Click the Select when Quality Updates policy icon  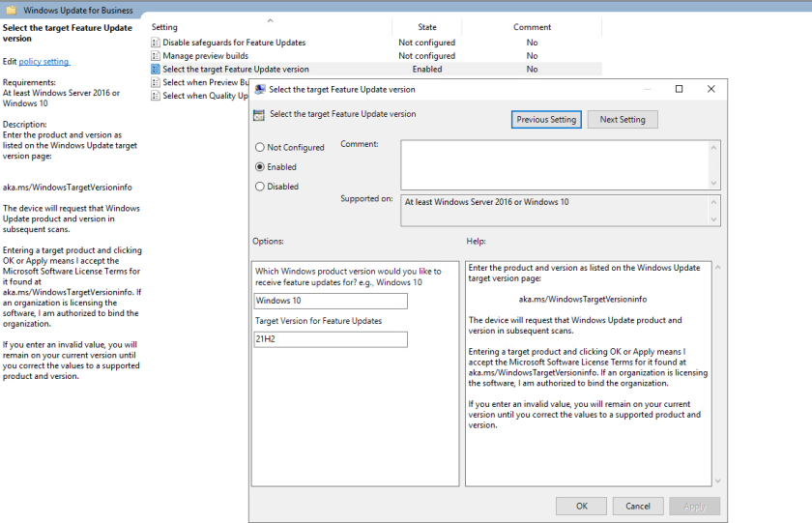(x=156, y=97)
